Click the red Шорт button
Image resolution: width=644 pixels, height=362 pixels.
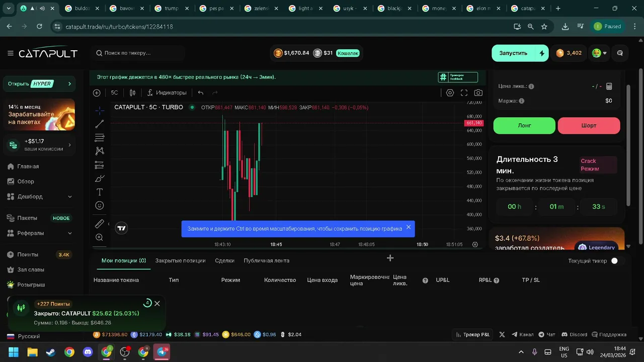(x=589, y=126)
